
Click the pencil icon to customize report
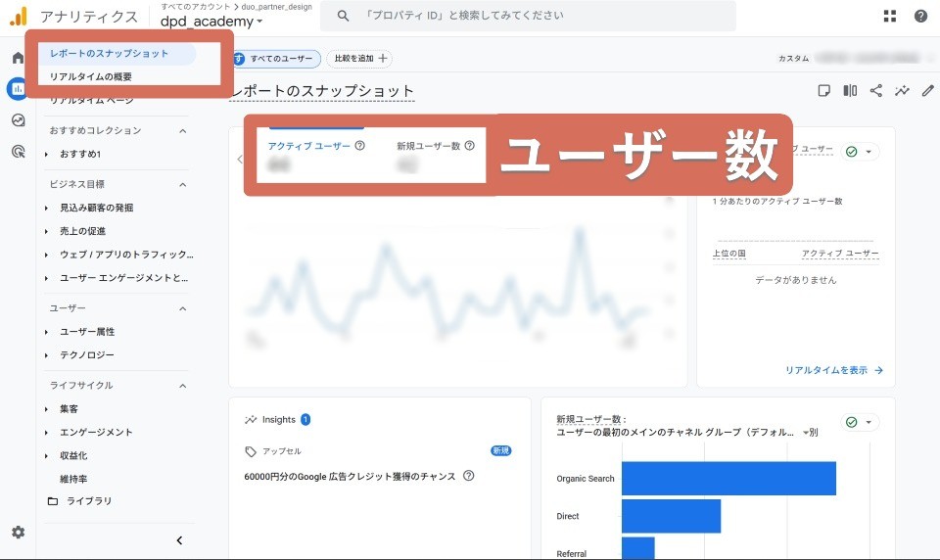[927, 91]
